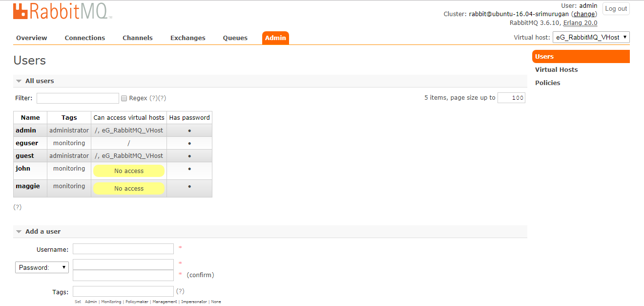Click the Users page heading
This screenshot has height=306, width=644.
pos(30,61)
